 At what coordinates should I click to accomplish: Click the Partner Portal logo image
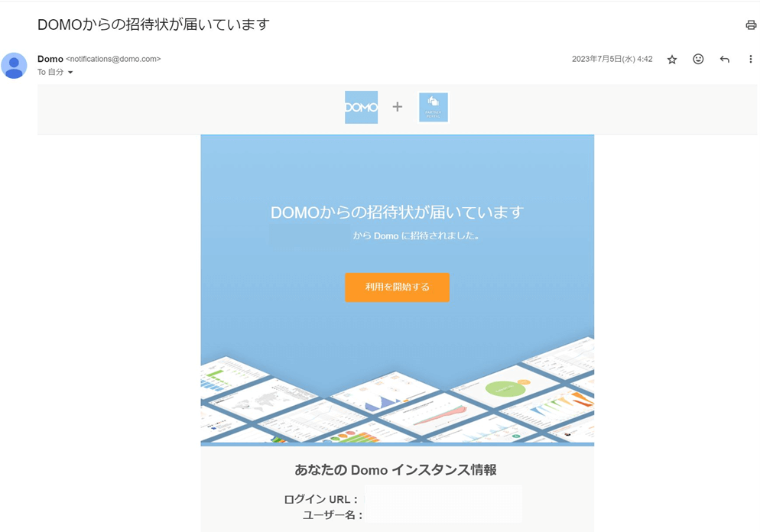click(434, 107)
